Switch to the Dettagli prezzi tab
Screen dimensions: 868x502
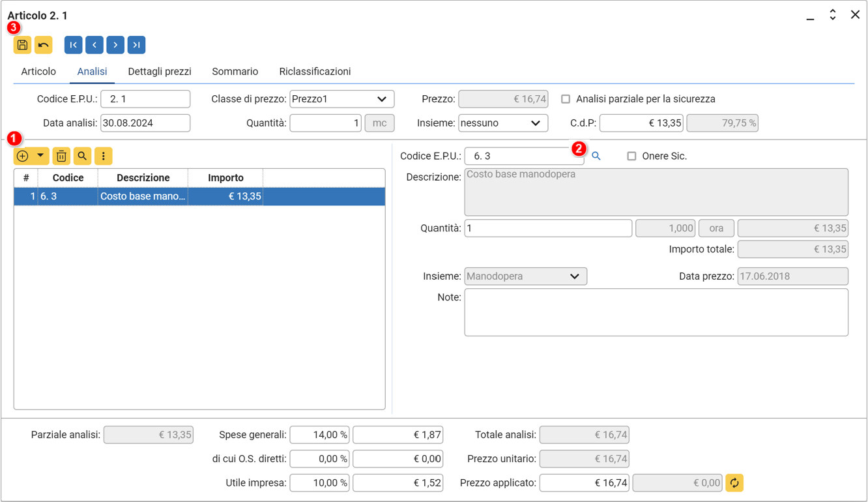pyautogui.click(x=160, y=72)
